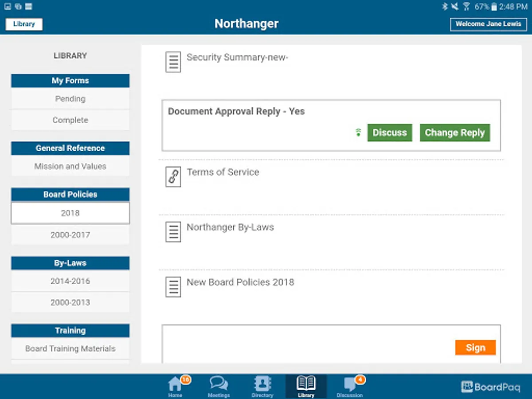Open Mission and Values
The height and width of the screenshot is (399, 532).
70,166
